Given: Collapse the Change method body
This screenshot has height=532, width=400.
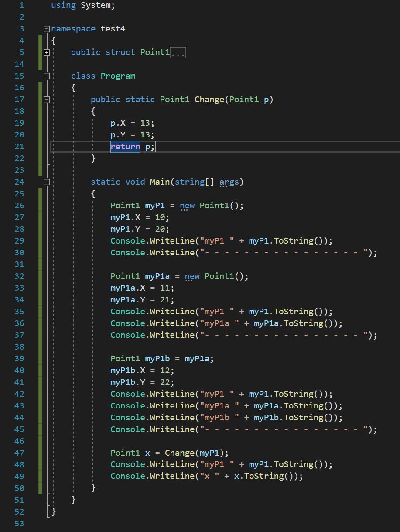Looking at the screenshot, I should pos(46,99).
